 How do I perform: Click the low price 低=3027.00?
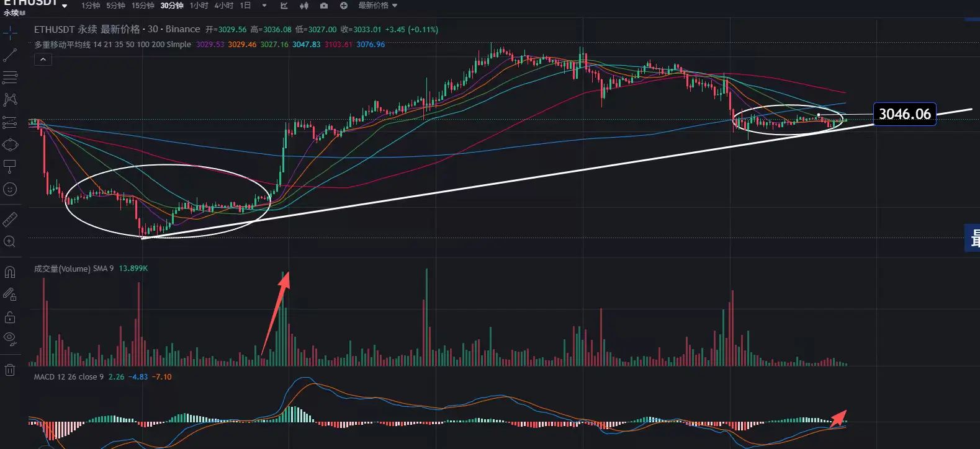(x=316, y=29)
